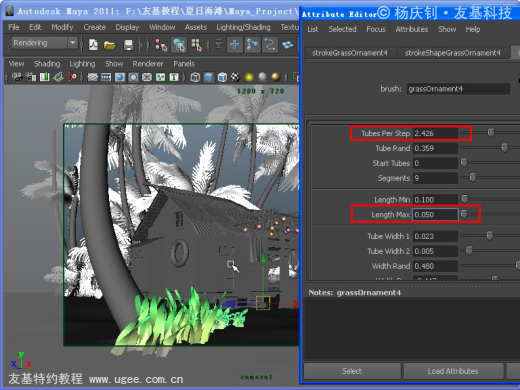The height and width of the screenshot is (390, 520).
Task: Switch viewport to Wireframe display
Action: coord(195,77)
